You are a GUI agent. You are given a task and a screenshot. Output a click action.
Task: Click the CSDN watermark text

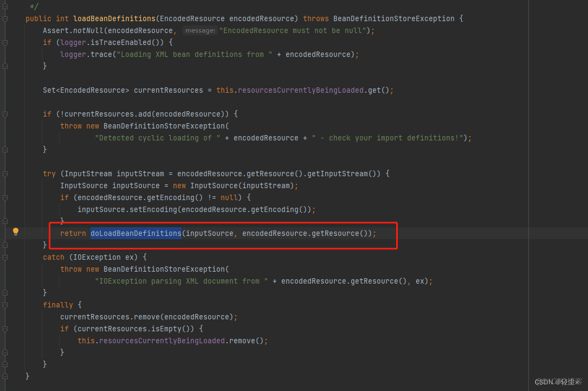(x=558, y=382)
